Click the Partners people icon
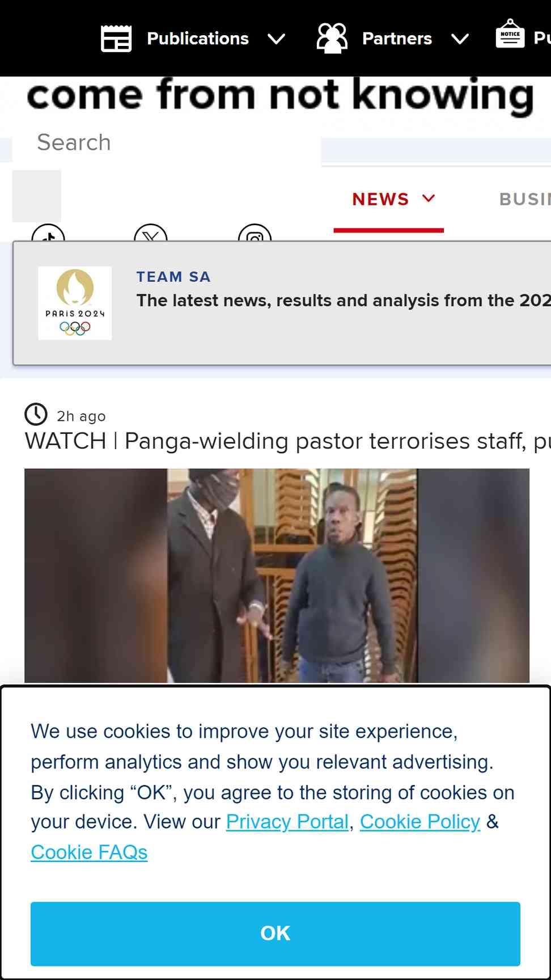551x980 pixels. click(x=332, y=39)
